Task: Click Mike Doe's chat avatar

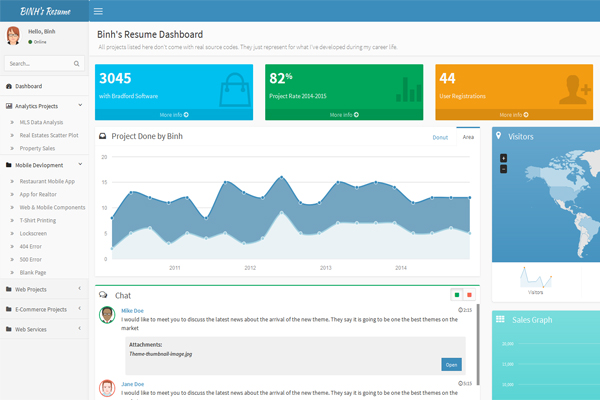Action: point(106,316)
